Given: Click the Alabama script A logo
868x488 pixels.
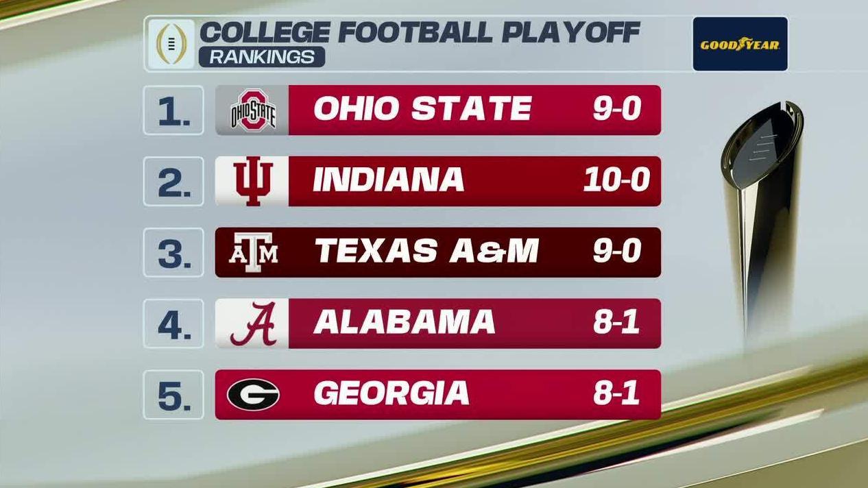Looking at the screenshot, I should [252, 324].
